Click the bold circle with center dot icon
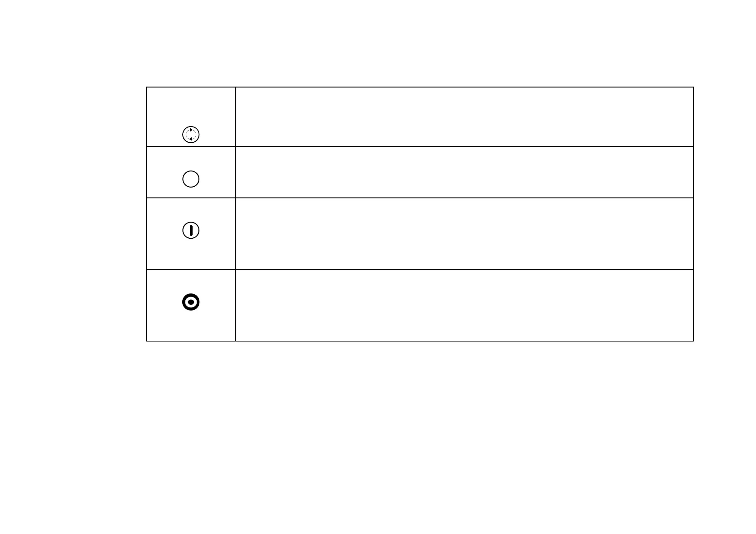Image resolution: width=756 pixels, height=534 pixels. point(191,302)
